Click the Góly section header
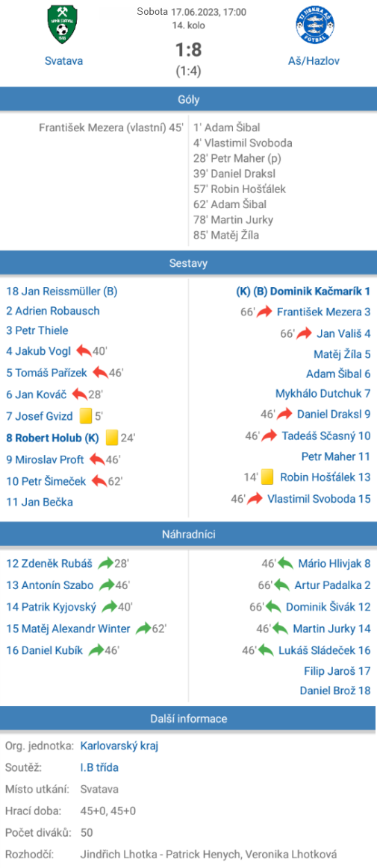The image size is (377, 868). pyautogui.click(x=188, y=100)
